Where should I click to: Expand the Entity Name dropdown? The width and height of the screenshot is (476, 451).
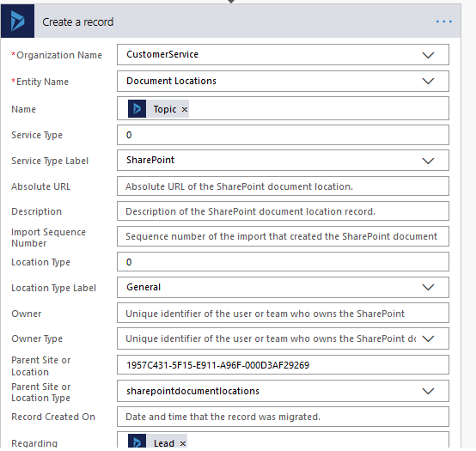point(428,81)
